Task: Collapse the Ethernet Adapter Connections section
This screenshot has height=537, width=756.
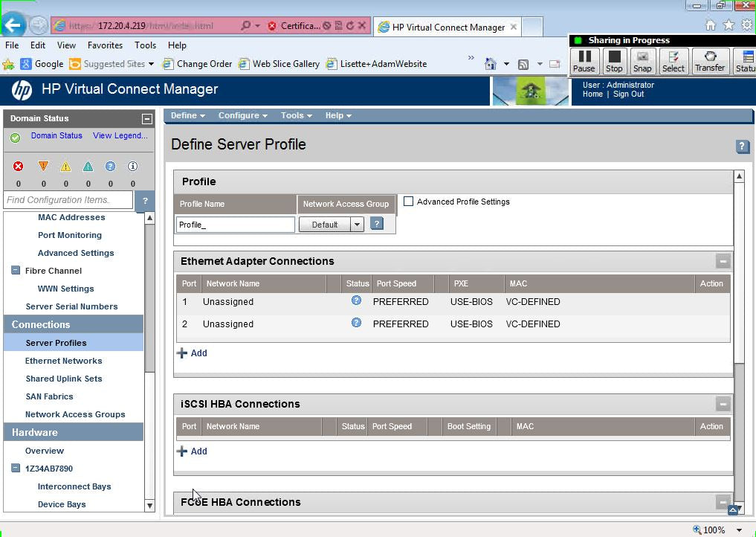Action: [x=723, y=261]
